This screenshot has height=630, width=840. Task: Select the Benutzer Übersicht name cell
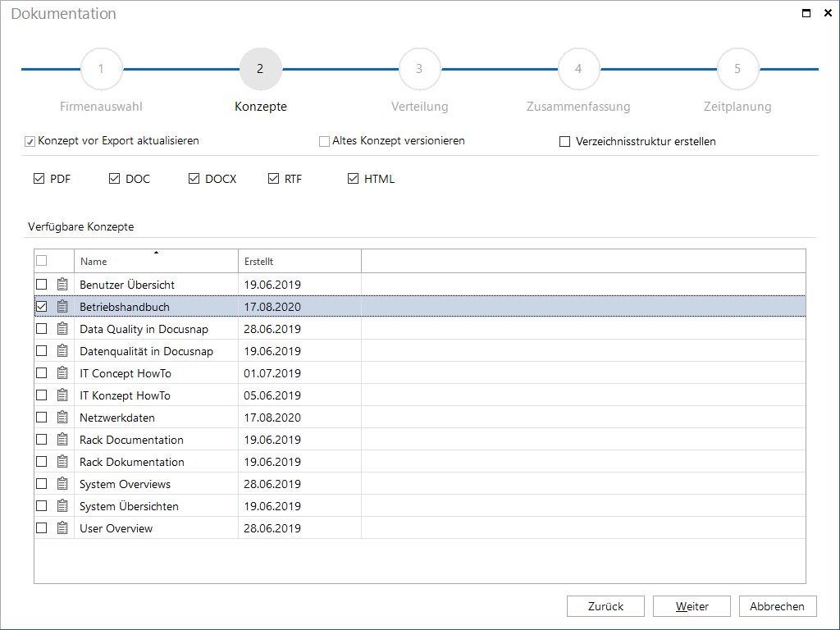(x=156, y=285)
